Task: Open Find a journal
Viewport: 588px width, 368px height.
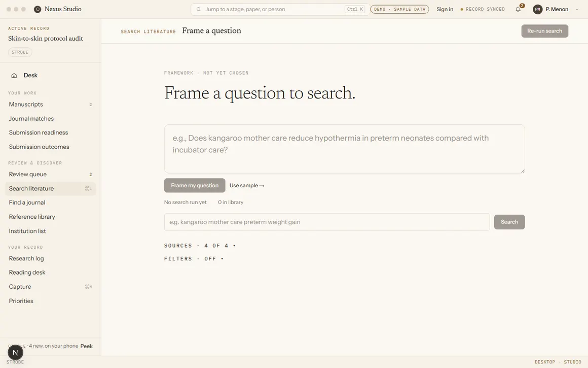Action: [50, 203]
